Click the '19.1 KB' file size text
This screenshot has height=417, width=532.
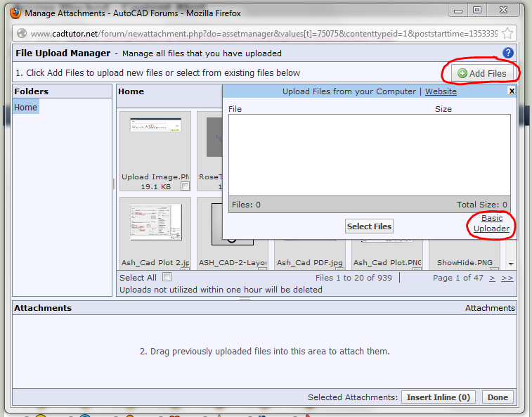pos(156,186)
